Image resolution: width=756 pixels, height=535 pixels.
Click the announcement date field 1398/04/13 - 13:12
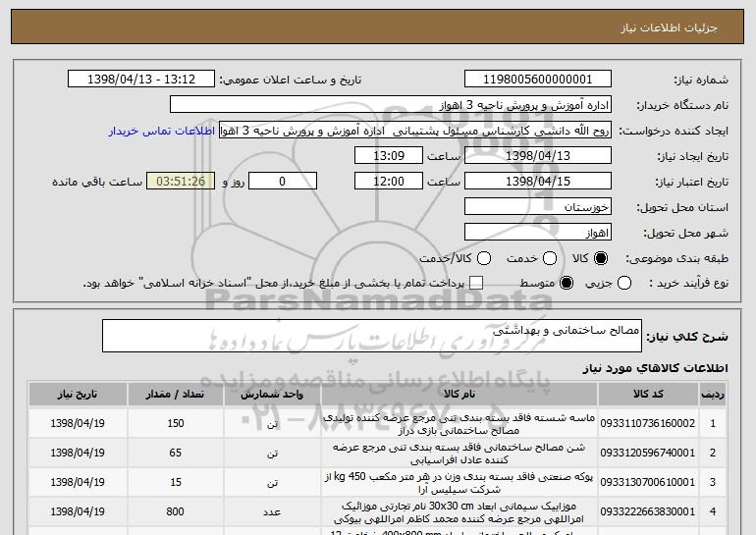[x=141, y=80]
